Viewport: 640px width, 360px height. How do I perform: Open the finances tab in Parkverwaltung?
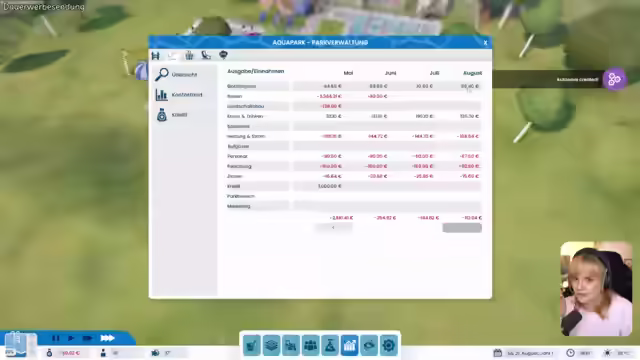pos(172,56)
